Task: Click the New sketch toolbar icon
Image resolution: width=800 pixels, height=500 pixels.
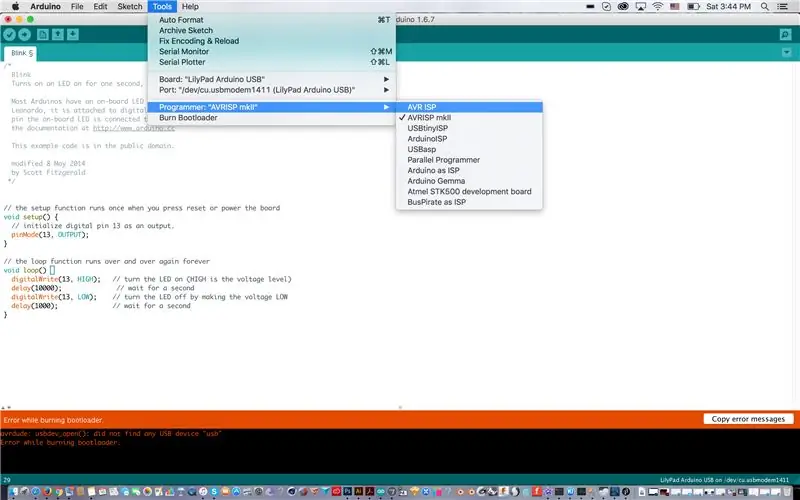Action: (x=43, y=34)
